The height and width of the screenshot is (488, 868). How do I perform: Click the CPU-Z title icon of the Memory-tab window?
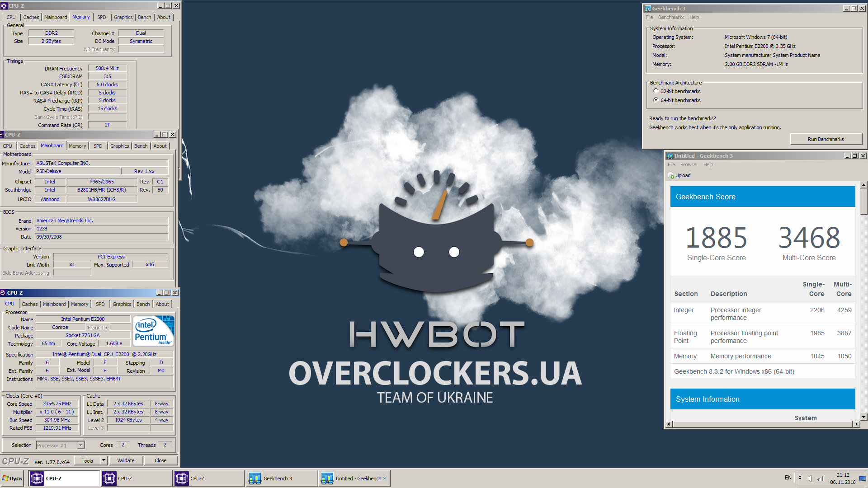tap(4, 6)
